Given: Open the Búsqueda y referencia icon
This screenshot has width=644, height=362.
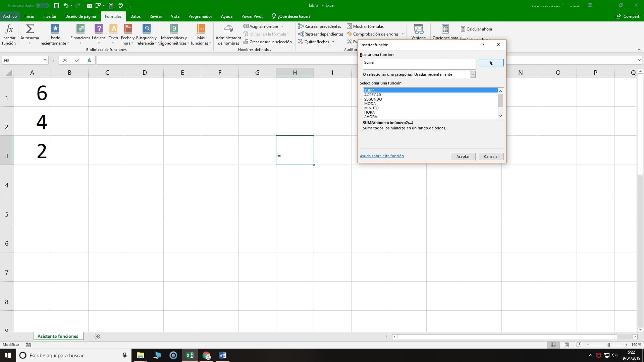Looking at the screenshot, I should (147, 29).
